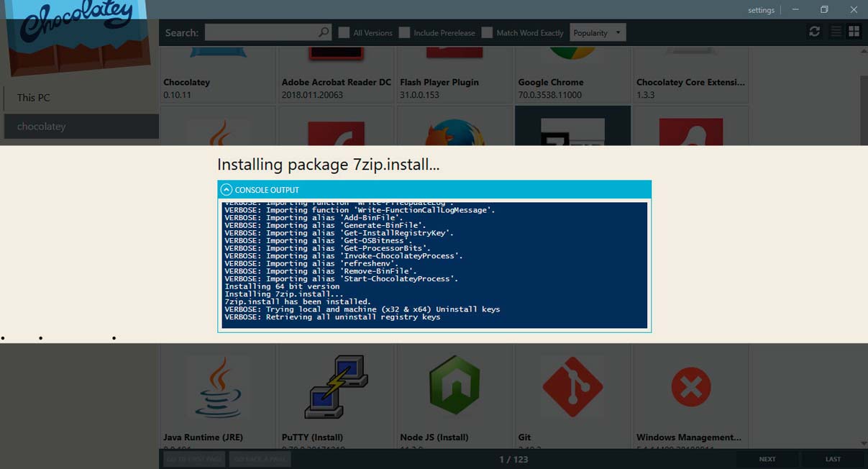Click '7zip.install has been installed.' line

click(x=298, y=301)
